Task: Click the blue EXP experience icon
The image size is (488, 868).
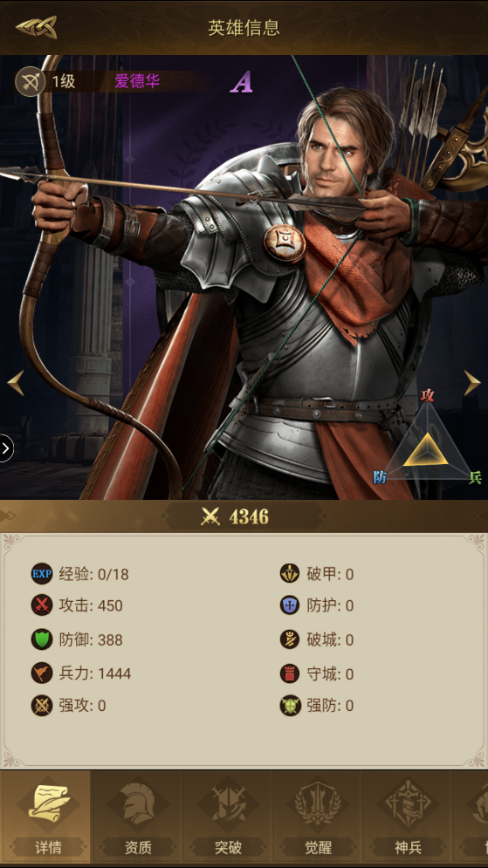Action: click(x=42, y=574)
